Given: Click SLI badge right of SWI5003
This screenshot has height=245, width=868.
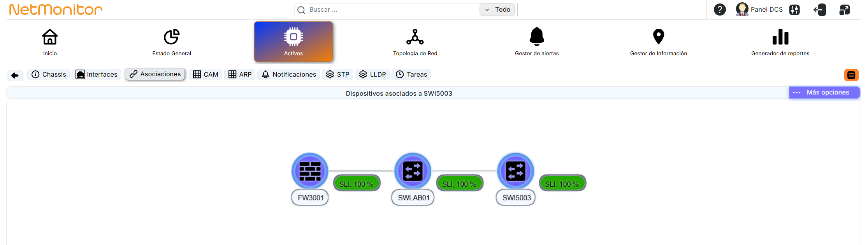Looking at the screenshot, I should [562, 184].
